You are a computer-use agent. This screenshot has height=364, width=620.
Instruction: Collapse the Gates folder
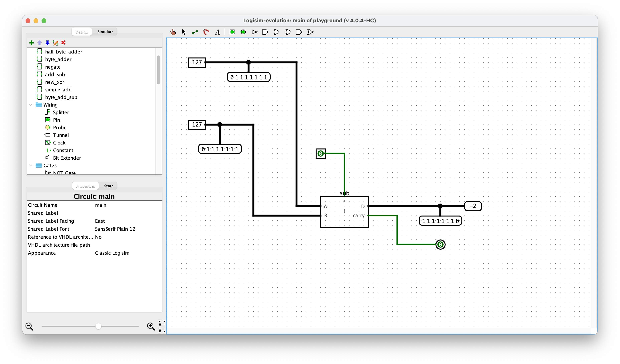[31, 165]
